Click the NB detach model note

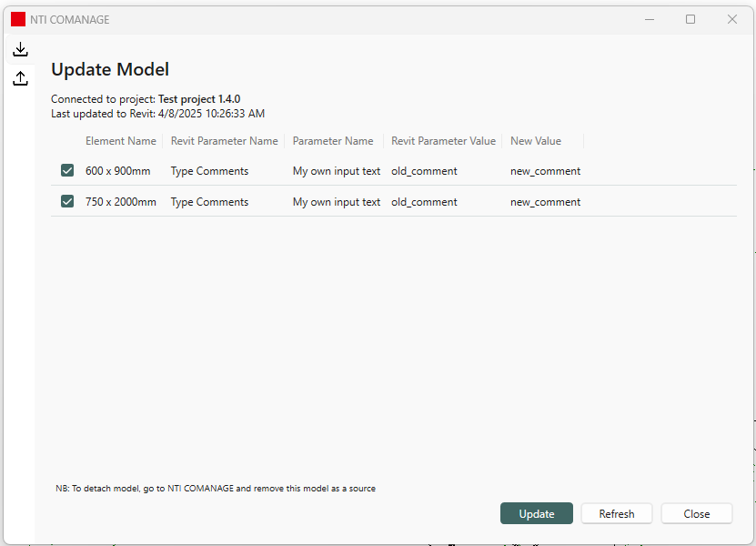(x=216, y=488)
